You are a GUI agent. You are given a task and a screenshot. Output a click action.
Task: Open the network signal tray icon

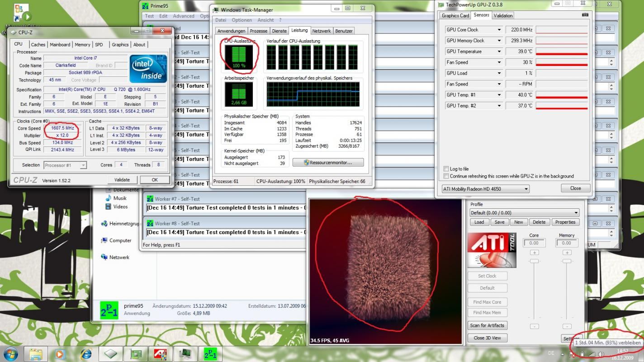[592, 354]
